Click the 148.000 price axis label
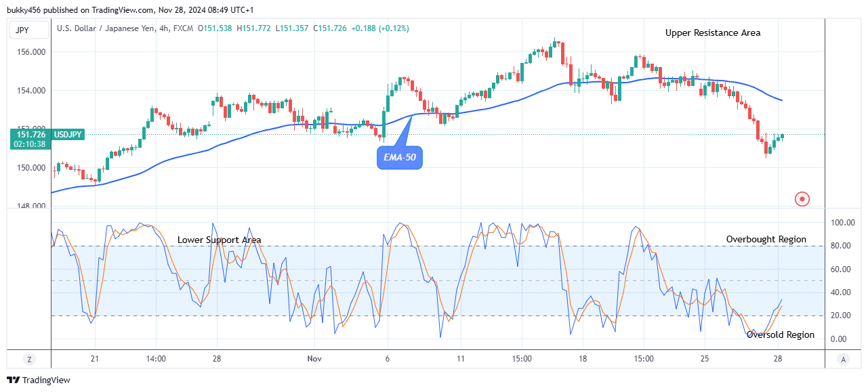The height and width of the screenshot is (392, 868). pos(31,206)
